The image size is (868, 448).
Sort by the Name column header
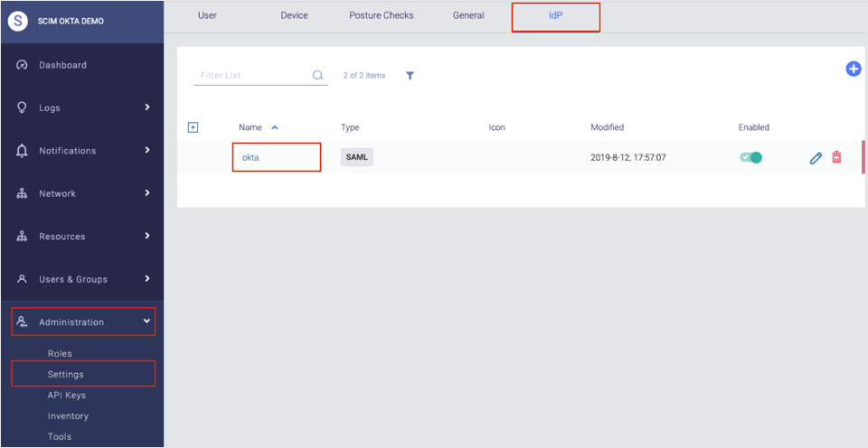click(x=250, y=127)
